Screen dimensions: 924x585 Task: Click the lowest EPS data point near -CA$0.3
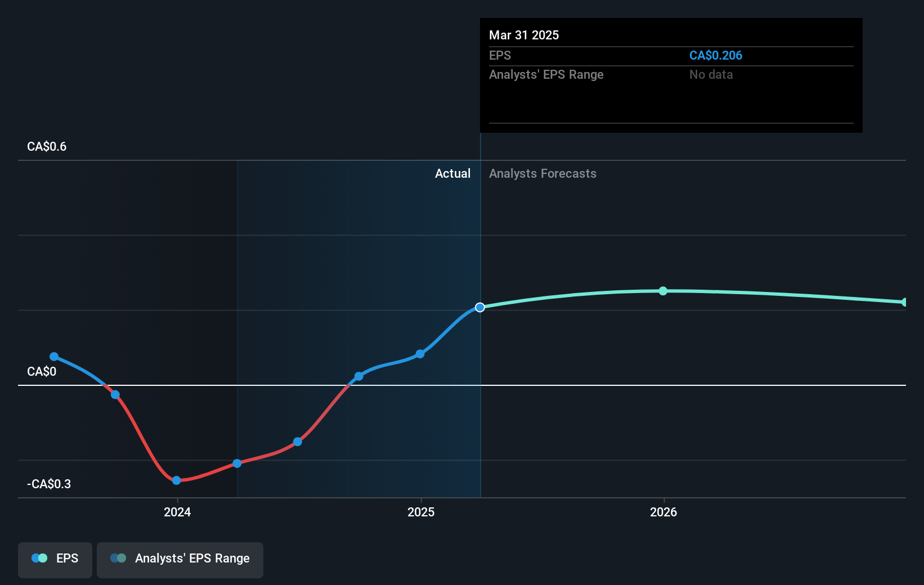[177, 480]
